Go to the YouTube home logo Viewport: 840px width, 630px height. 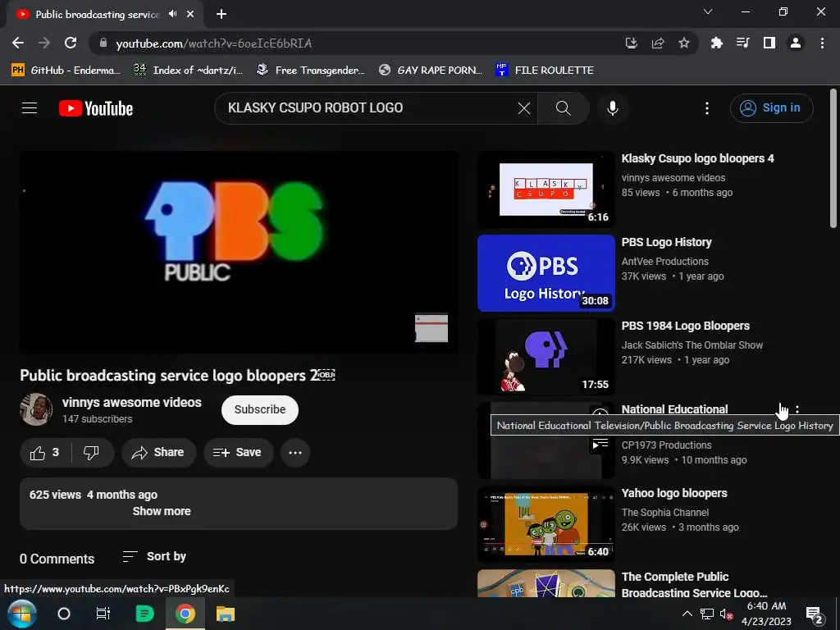(x=96, y=108)
